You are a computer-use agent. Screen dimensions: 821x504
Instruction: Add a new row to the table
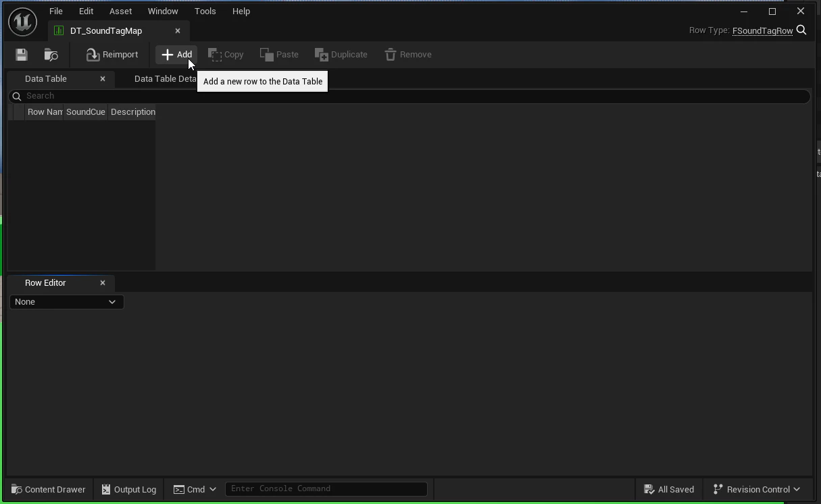[176, 55]
